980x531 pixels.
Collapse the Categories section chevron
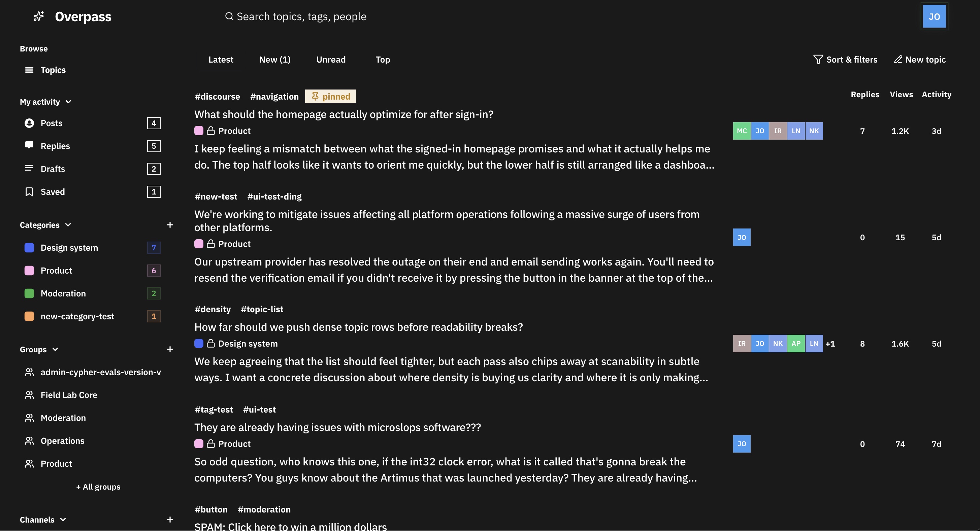click(68, 225)
